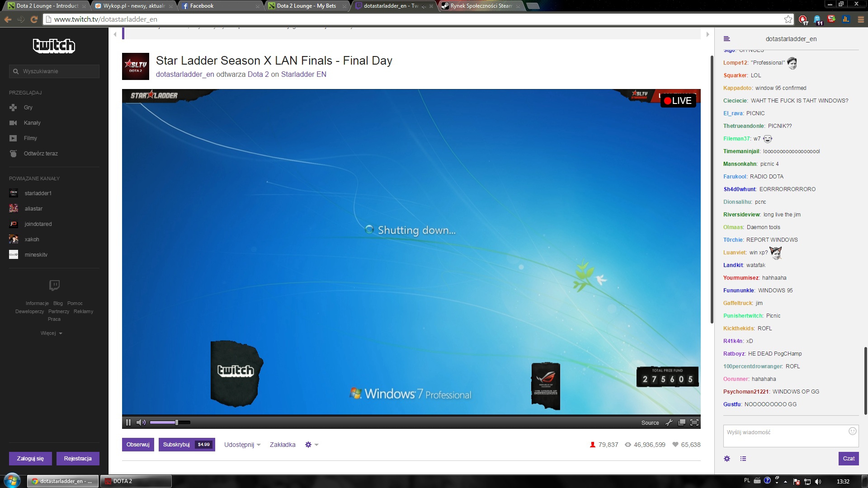
Task: Open the channel gear options dropdown
Action: pyautogui.click(x=311, y=445)
